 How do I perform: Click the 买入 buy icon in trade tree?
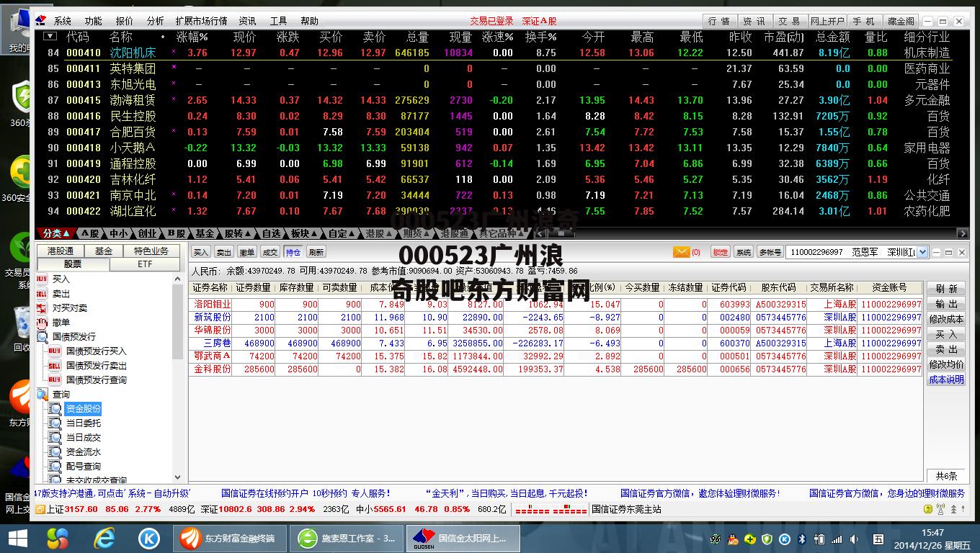(42, 279)
